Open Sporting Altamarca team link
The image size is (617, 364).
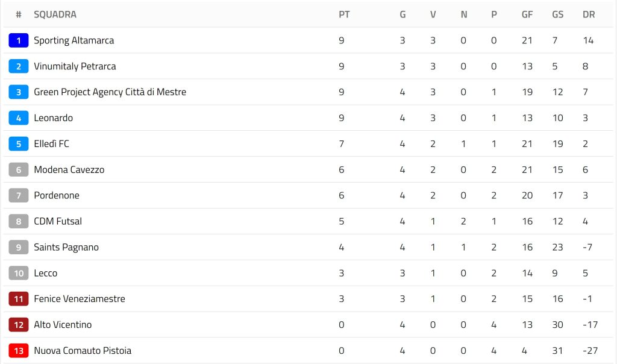click(74, 40)
